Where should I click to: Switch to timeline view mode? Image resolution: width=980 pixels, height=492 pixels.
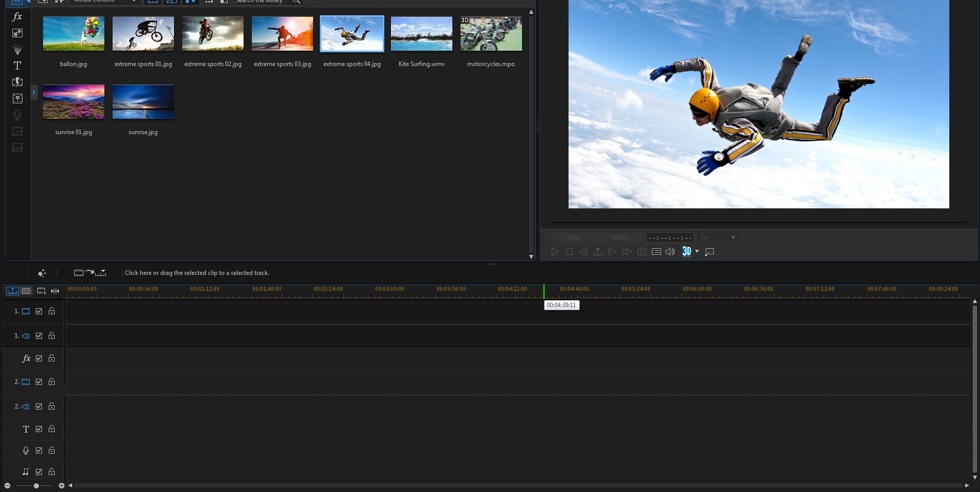click(x=12, y=291)
